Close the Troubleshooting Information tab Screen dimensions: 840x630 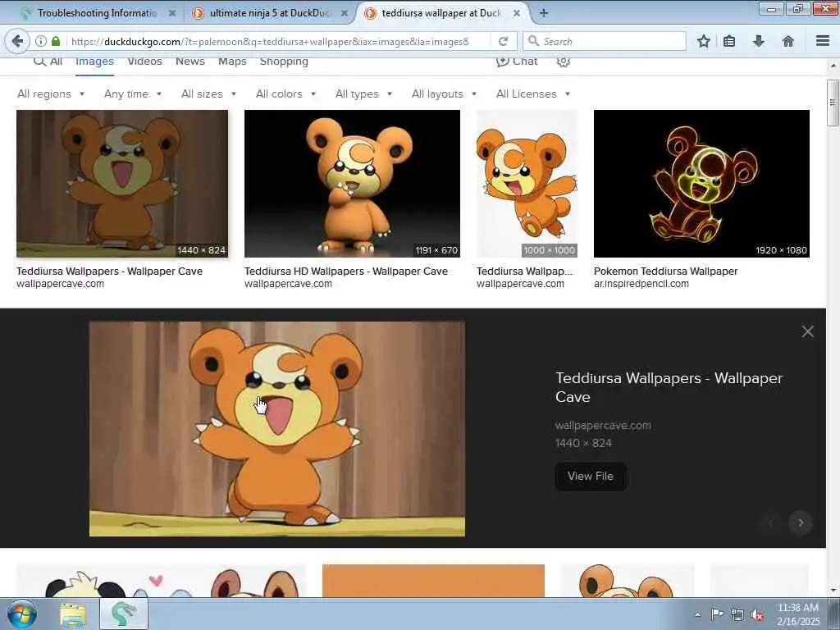(x=172, y=13)
